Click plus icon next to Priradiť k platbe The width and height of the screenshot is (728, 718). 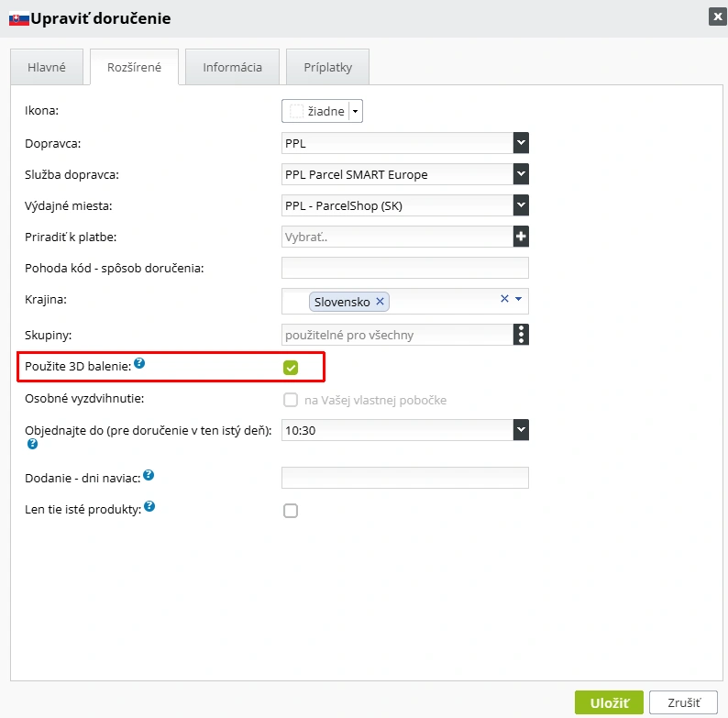pyautogui.click(x=521, y=237)
